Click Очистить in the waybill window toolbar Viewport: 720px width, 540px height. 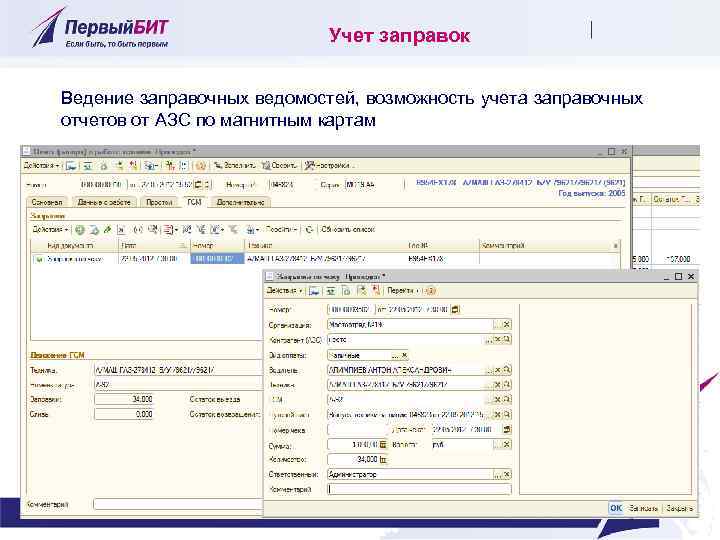[279, 165]
